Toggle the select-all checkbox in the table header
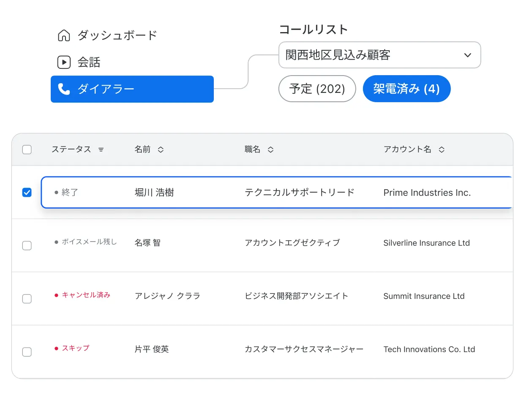Screen dimensions: 532x399 coord(27,149)
